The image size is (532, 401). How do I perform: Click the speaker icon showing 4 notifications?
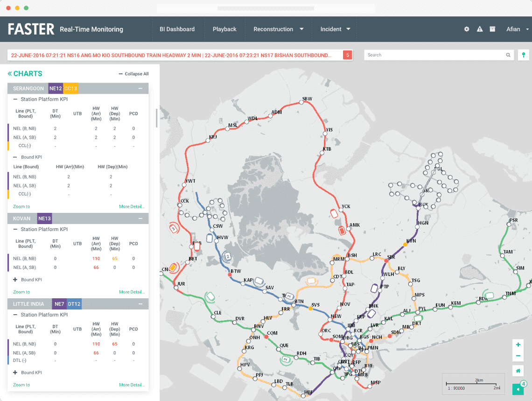(x=518, y=389)
